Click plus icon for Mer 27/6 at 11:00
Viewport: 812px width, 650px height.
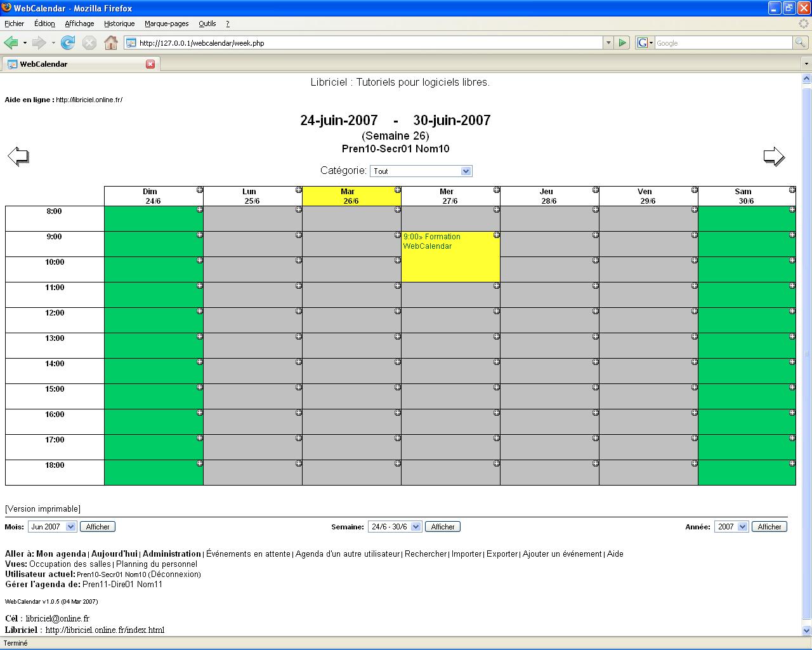497,286
